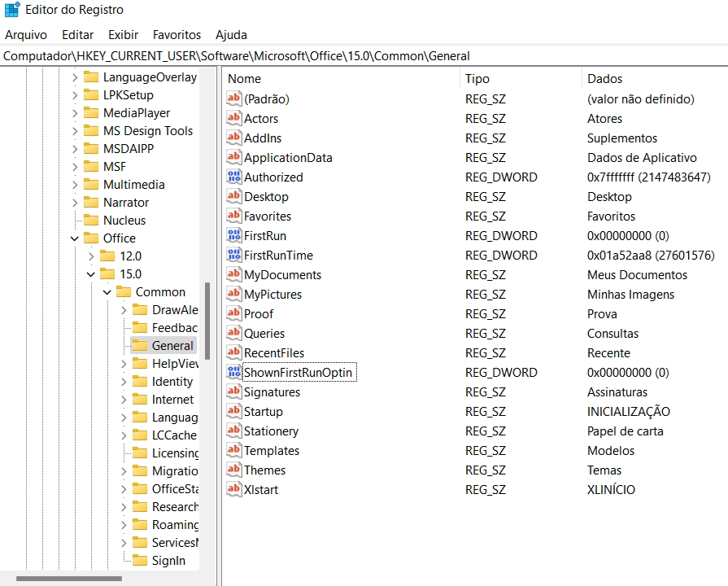Screen dimensions: 728x586
Task: Click the data cell '0x01a52aa8 (27601576)'
Action: (651, 255)
